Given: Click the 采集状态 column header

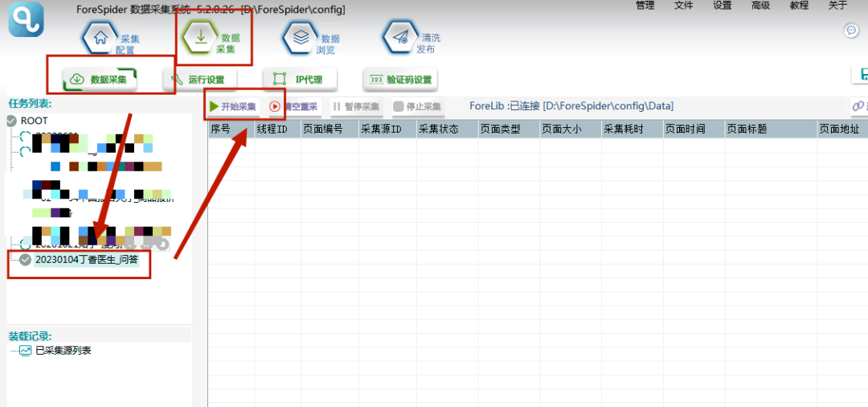Looking at the screenshot, I should pyautogui.click(x=448, y=129).
